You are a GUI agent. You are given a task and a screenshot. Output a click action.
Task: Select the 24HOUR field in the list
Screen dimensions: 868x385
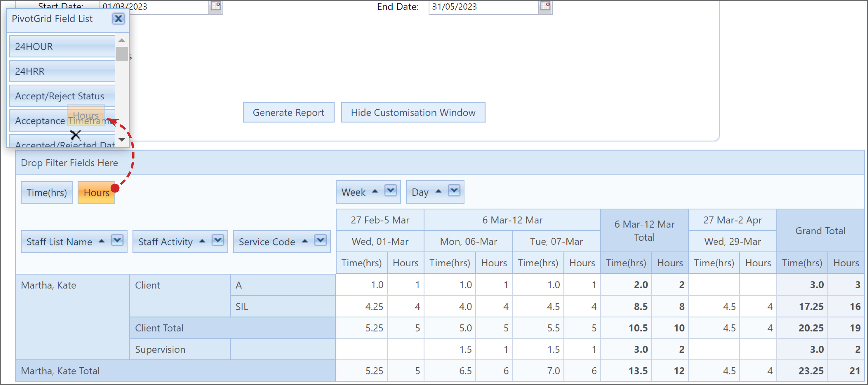pos(62,46)
